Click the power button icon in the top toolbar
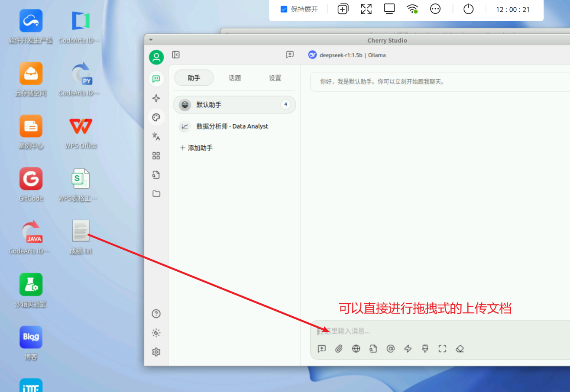Viewport: 570px width, 392px height. (469, 9)
